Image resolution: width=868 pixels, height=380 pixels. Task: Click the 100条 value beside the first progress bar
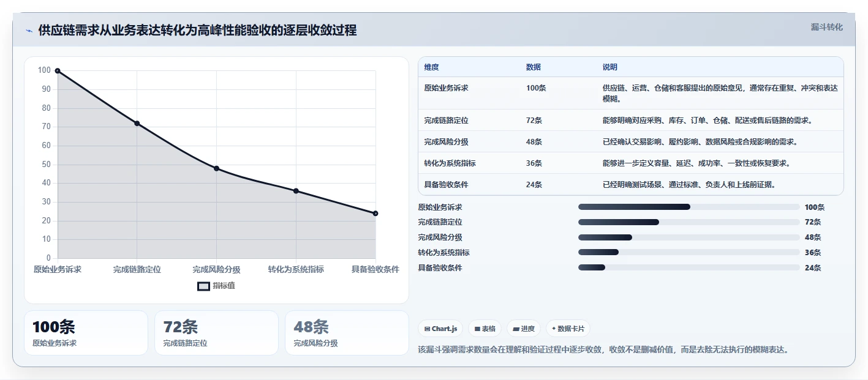(815, 207)
